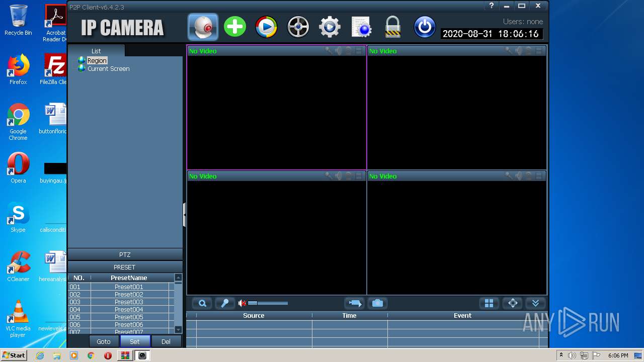Collapse the left sidebar with the handle arrow
644x362 pixels.
coord(185,215)
